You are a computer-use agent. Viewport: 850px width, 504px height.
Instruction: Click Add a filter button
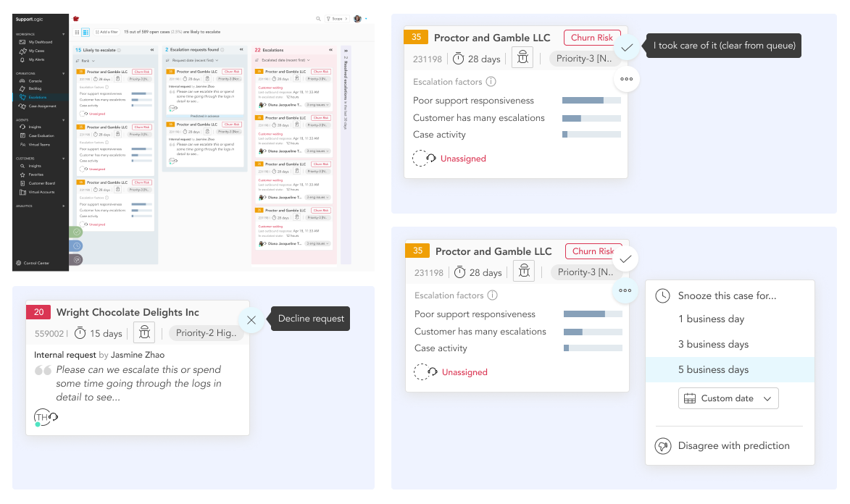107,32
